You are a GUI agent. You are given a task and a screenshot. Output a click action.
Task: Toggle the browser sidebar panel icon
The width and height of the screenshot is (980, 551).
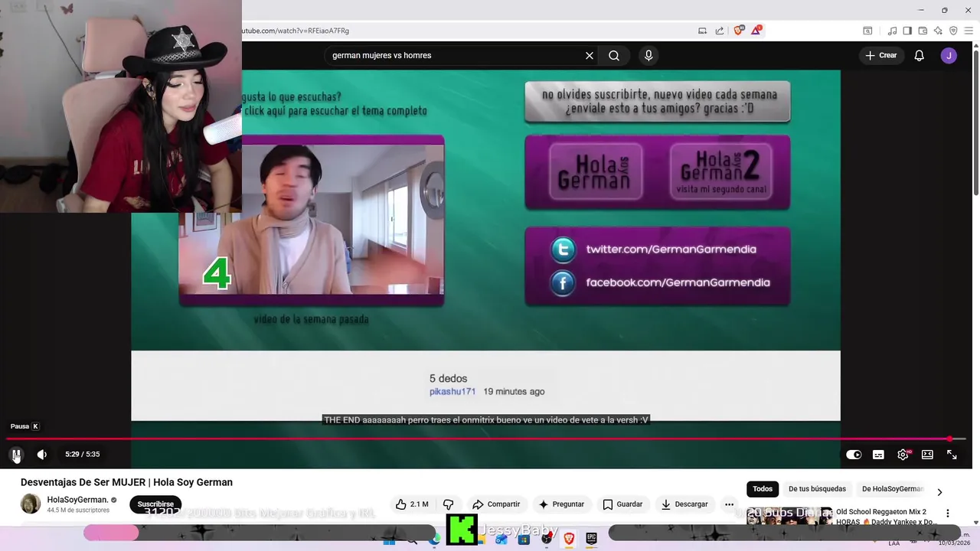907,31
